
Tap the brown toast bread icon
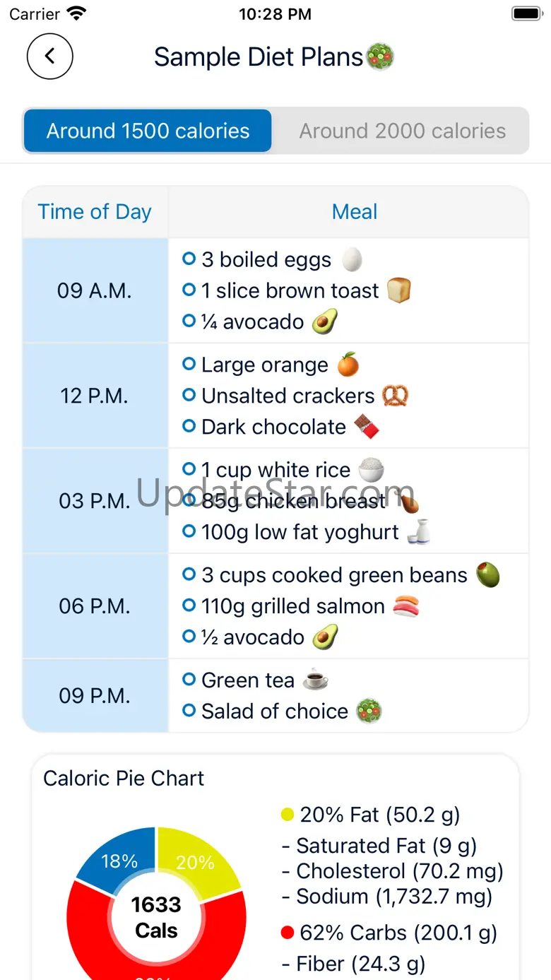point(398,290)
